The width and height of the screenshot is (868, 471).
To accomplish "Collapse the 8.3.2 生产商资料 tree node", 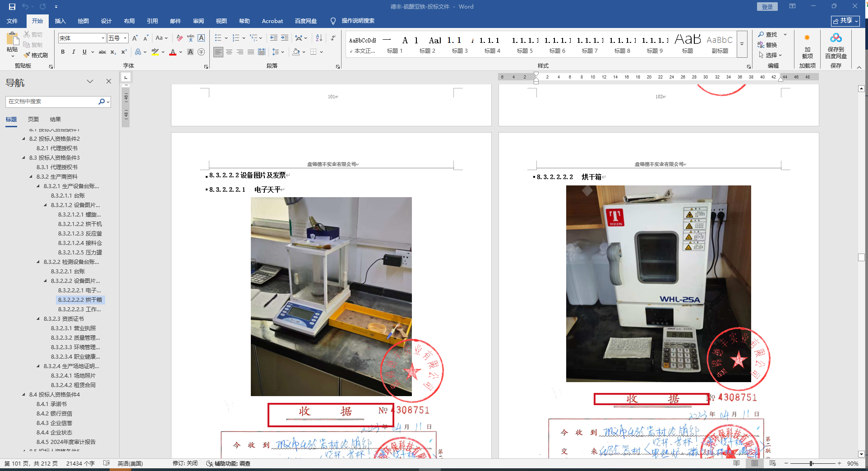I will click(31, 177).
